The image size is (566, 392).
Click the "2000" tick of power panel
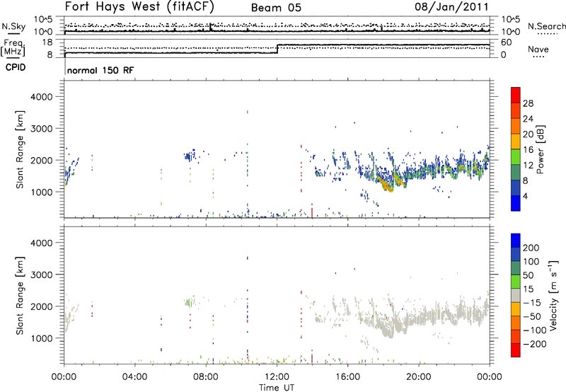point(42,160)
